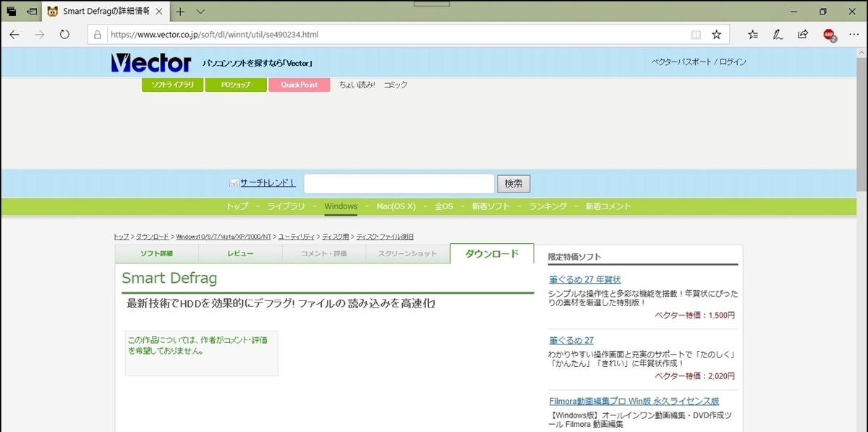Click the padlock site security icon
The width and height of the screenshot is (868, 432).
click(98, 35)
